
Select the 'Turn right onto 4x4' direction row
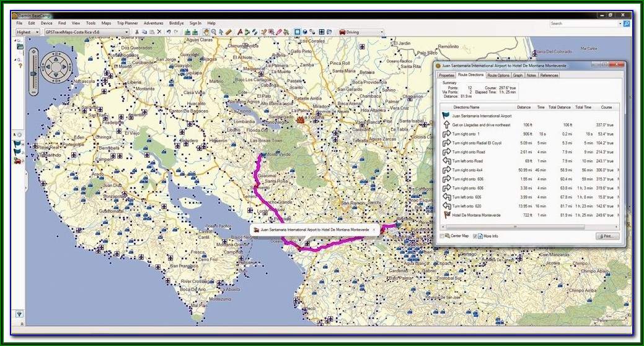(469, 169)
